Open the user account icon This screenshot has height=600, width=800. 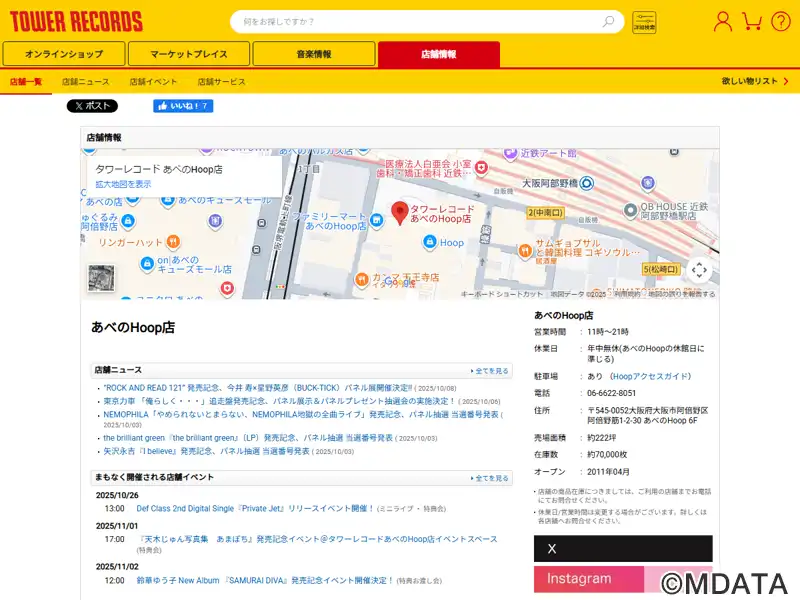[x=722, y=21]
